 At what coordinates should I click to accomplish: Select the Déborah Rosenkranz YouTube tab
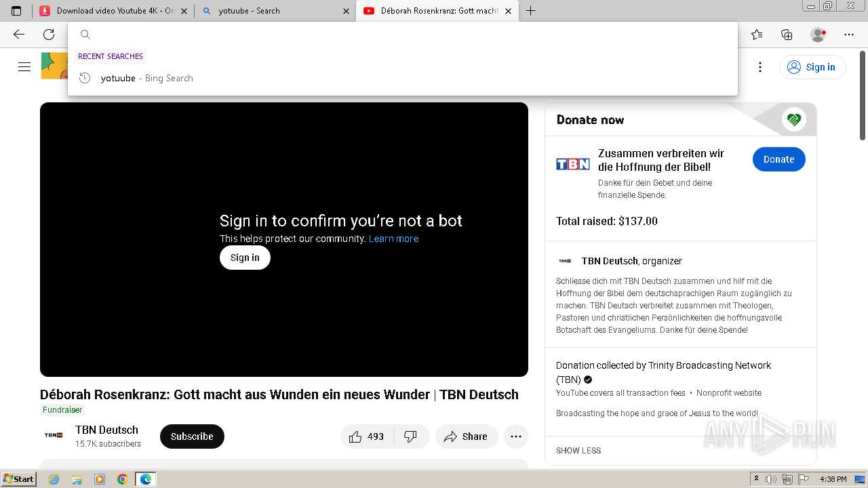click(436, 11)
